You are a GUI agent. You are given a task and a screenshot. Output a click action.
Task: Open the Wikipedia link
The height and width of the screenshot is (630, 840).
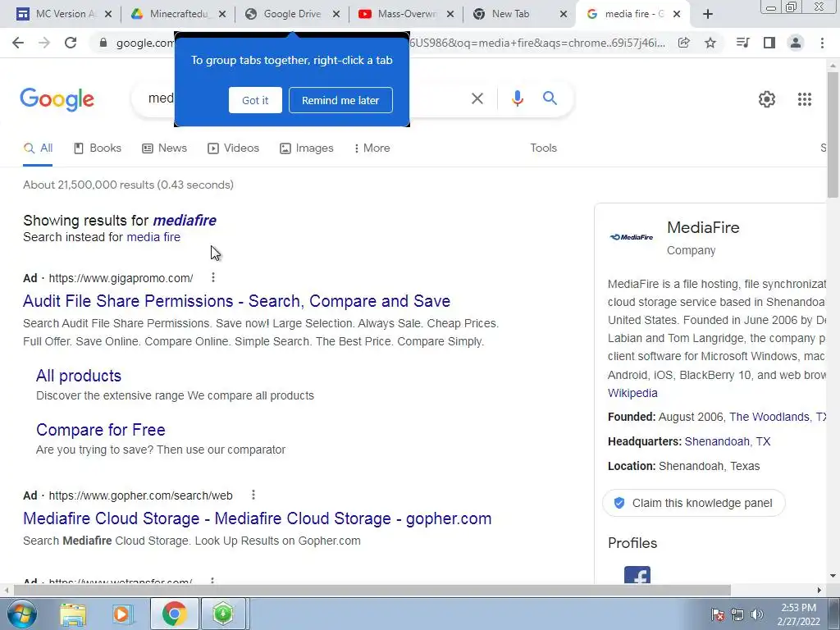pyautogui.click(x=632, y=393)
